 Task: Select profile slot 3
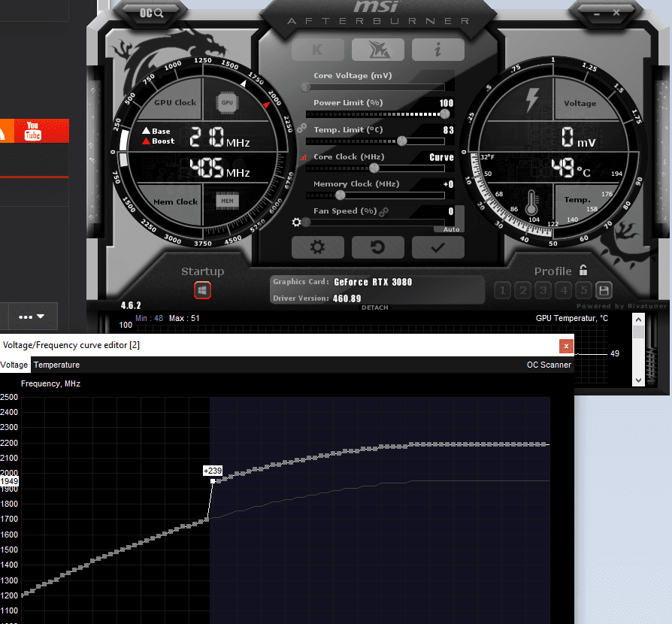543,290
